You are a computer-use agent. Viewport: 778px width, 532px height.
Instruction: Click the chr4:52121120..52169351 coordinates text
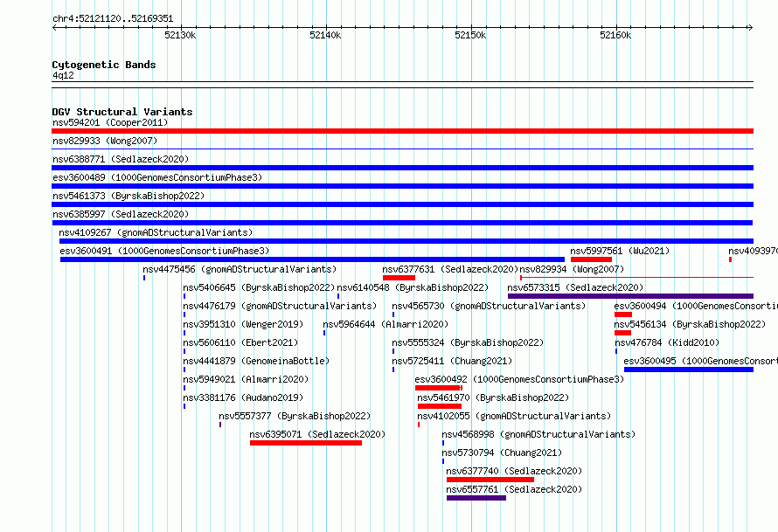click(113, 19)
